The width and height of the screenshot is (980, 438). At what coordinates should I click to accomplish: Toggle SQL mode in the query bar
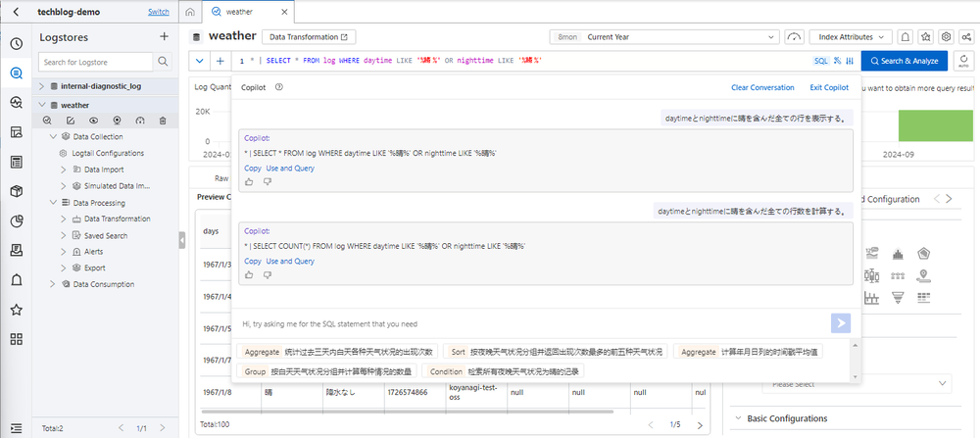pyautogui.click(x=820, y=61)
